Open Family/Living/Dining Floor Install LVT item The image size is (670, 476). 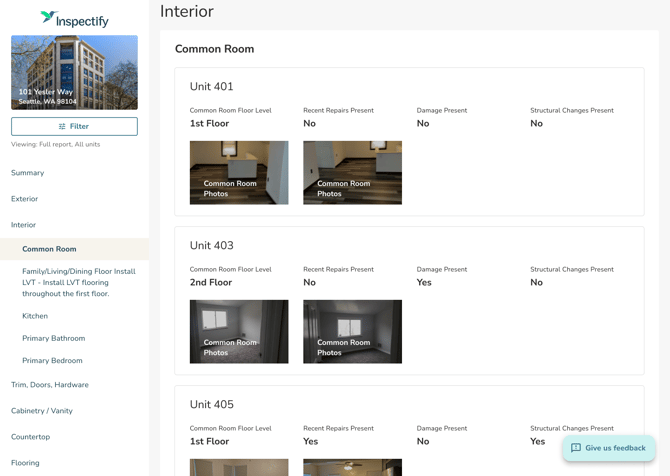click(x=79, y=282)
